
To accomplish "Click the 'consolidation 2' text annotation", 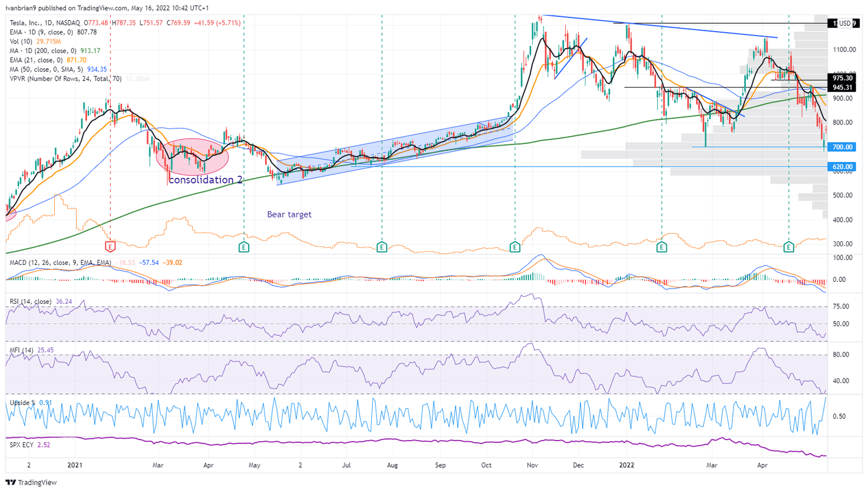I will (206, 180).
